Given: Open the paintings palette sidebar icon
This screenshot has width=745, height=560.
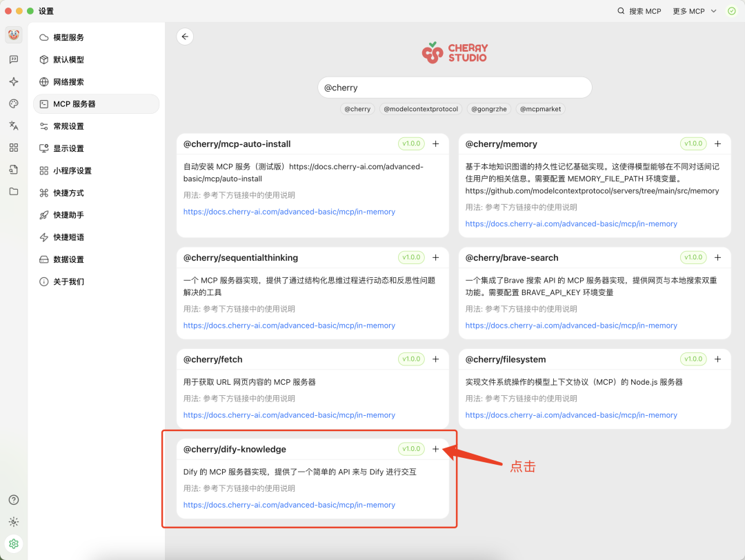Looking at the screenshot, I should (x=14, y=103).
